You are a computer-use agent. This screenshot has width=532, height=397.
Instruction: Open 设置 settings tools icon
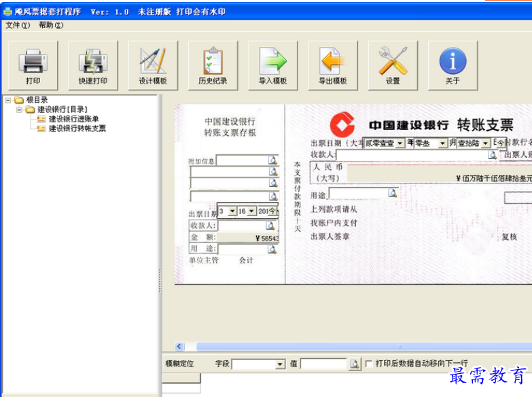coord(393,65)
